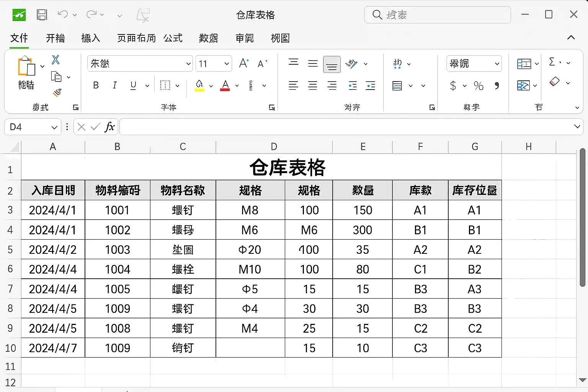The height and width of the screenshot is (392, 588).
Task: Open the 公式 ribbon tab
Action: tap(173, 38)
